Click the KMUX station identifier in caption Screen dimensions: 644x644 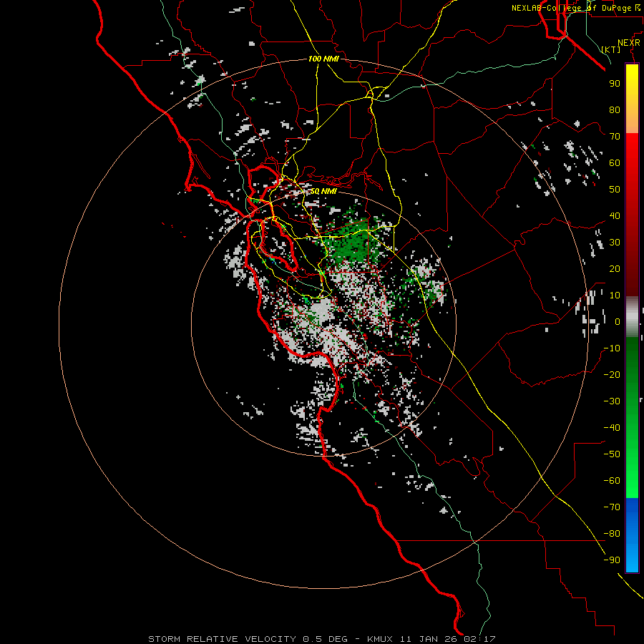(380, 639)
